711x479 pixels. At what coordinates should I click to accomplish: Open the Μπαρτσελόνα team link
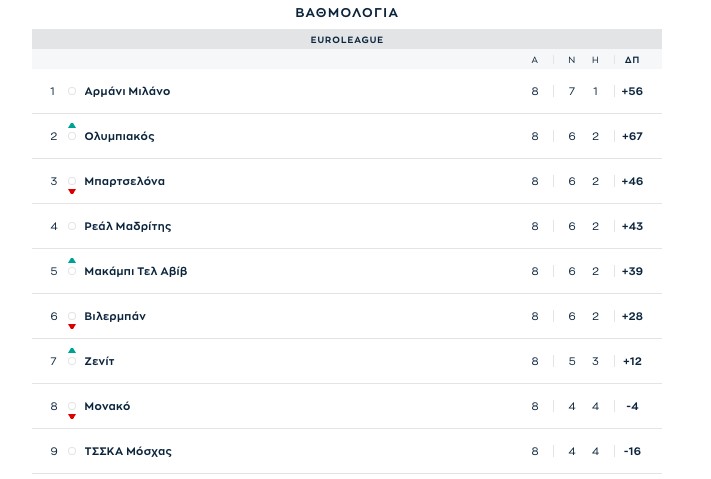[124, 181]
